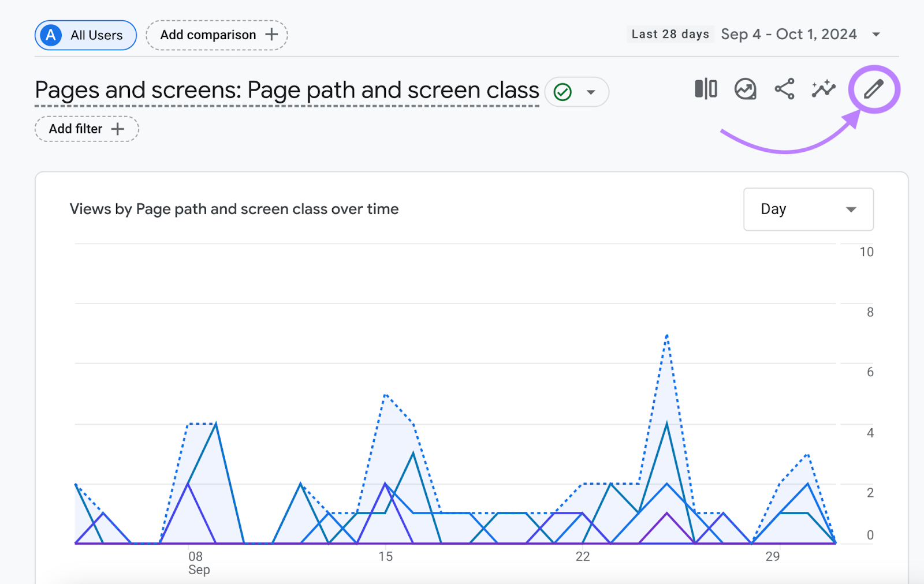The image size is (924, 584).
Task: Click the blue A avatar badge
Action: click(x=51, y=35)
